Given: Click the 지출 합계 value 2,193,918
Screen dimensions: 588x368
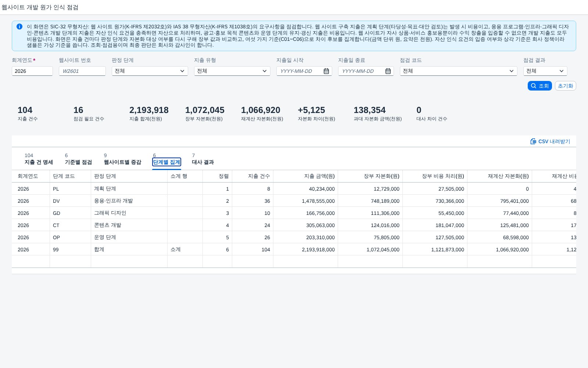Looking at the screenshot, I should pos(149,110).
